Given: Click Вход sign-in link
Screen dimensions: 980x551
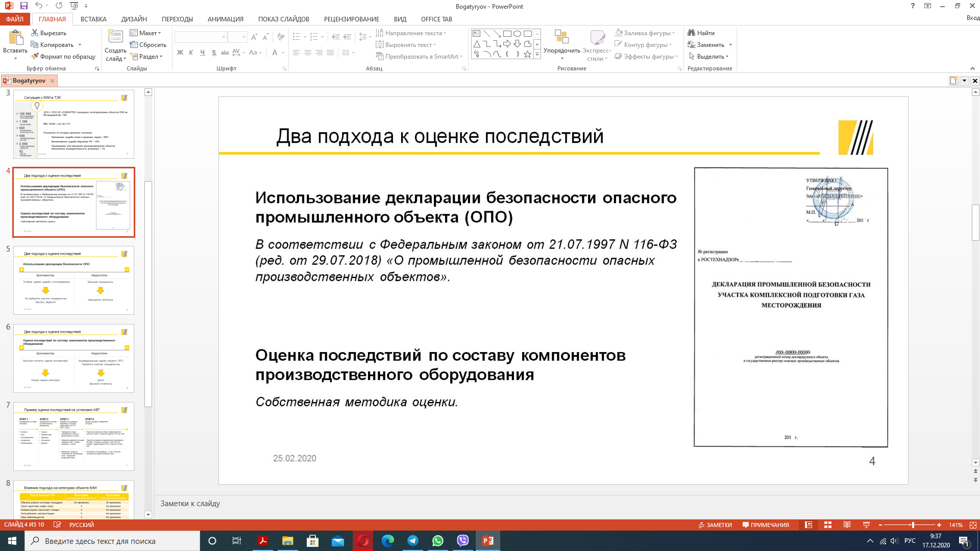Looking at the screenshot, I should pos(973,18).
